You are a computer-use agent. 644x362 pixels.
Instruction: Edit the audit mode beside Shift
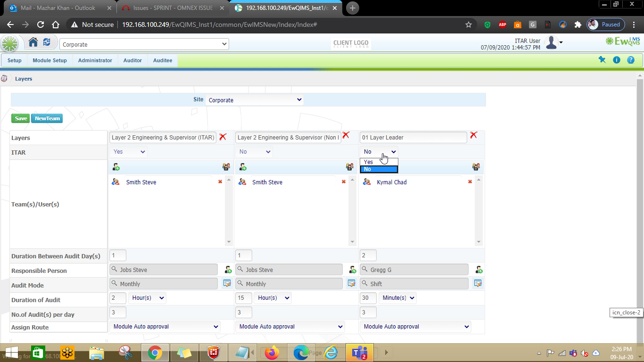tap(478, 283)
